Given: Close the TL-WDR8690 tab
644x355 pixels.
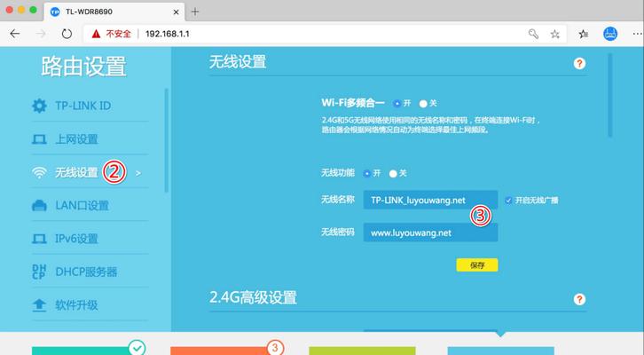Looking at the screenshot, I should (176, 12).
